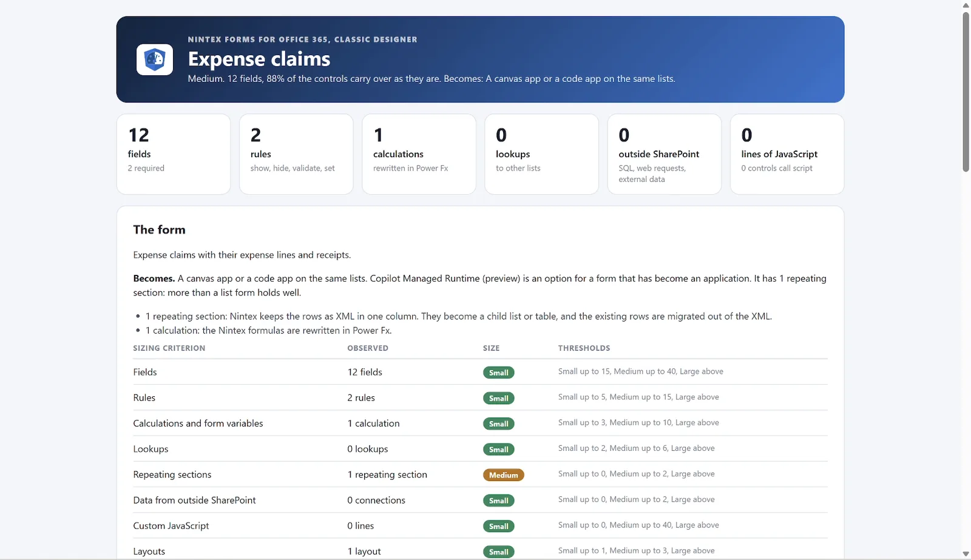The image size is (971, 560).
Task: Click the OBSERVED column header
Action: tap(368, 348)
